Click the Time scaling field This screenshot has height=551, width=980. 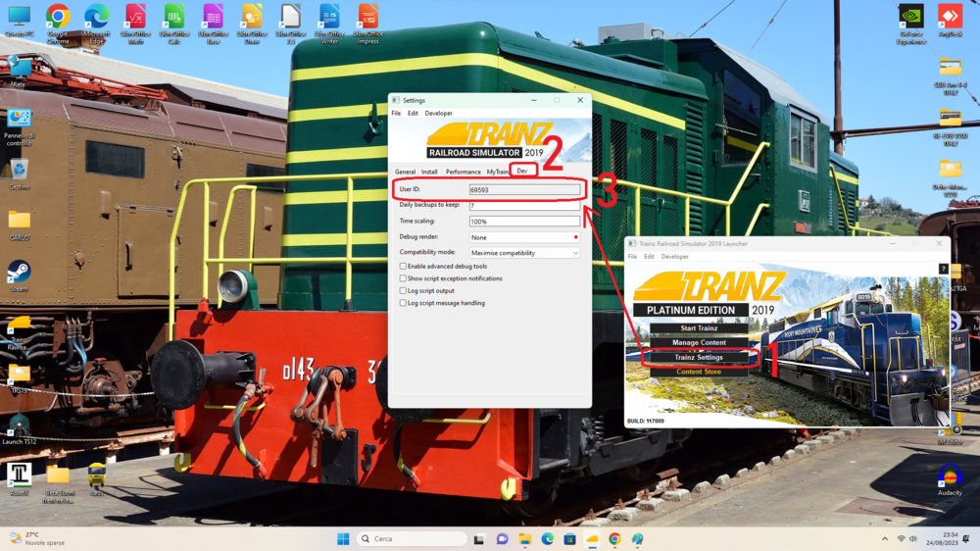tap(524, 222)
